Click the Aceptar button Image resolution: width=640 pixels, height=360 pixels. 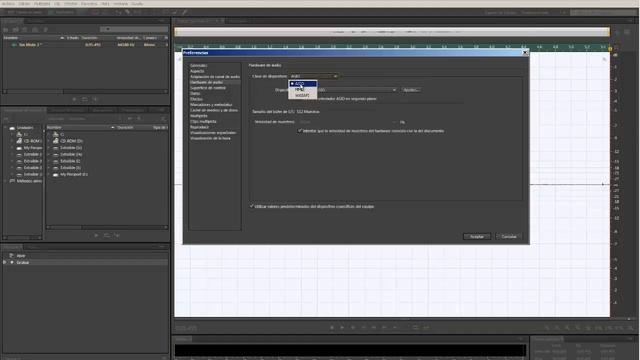(x=477, y=236)
